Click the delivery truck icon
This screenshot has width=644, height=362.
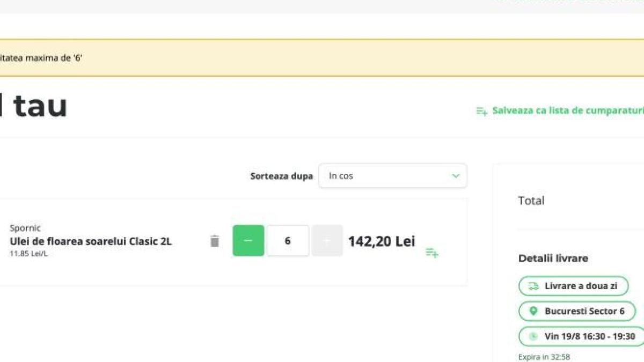[533, 286]
